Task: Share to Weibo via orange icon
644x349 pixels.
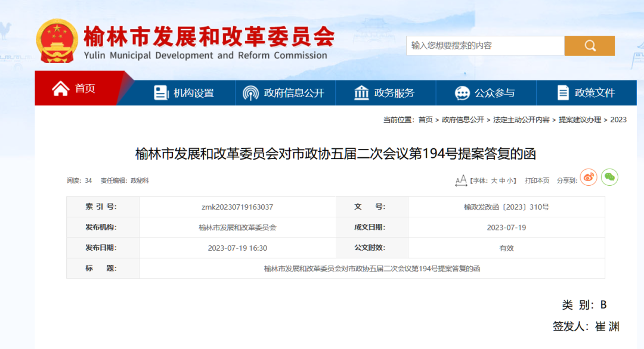Action: click(x=589, y=177)
